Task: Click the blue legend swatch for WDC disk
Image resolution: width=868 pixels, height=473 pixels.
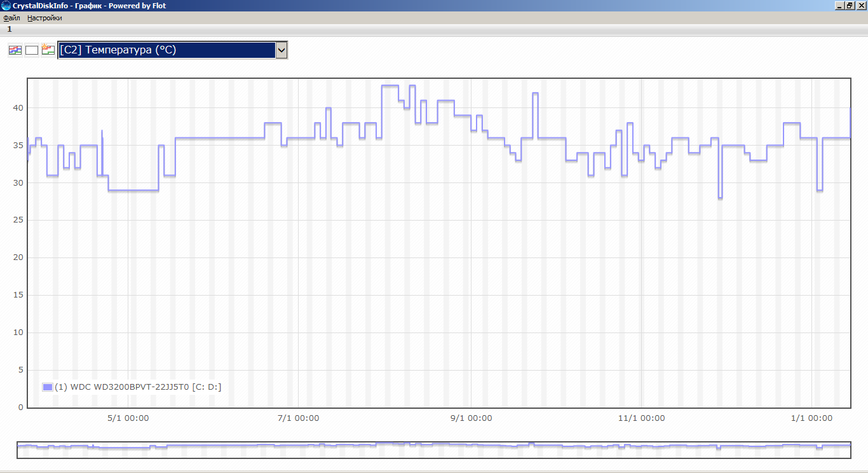Action: tap(48, 387)
